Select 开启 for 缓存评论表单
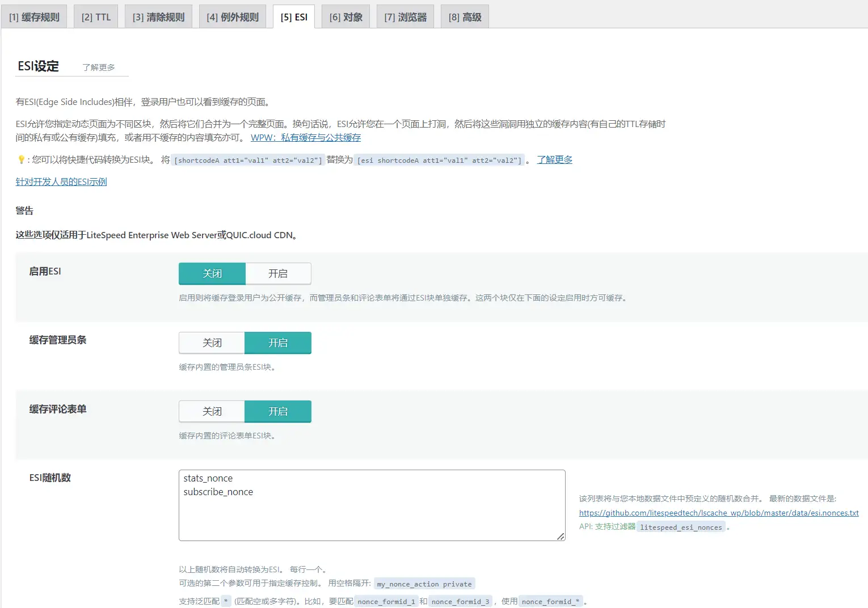The image size is (868, 608). pos(278,412)
